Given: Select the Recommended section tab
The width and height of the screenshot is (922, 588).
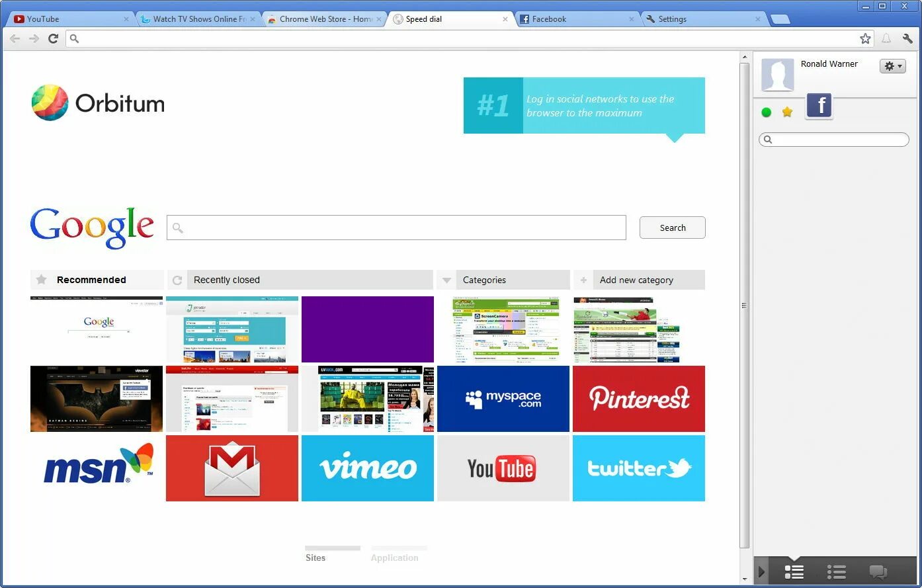Looking at the screenshot, I should point(97,280).
